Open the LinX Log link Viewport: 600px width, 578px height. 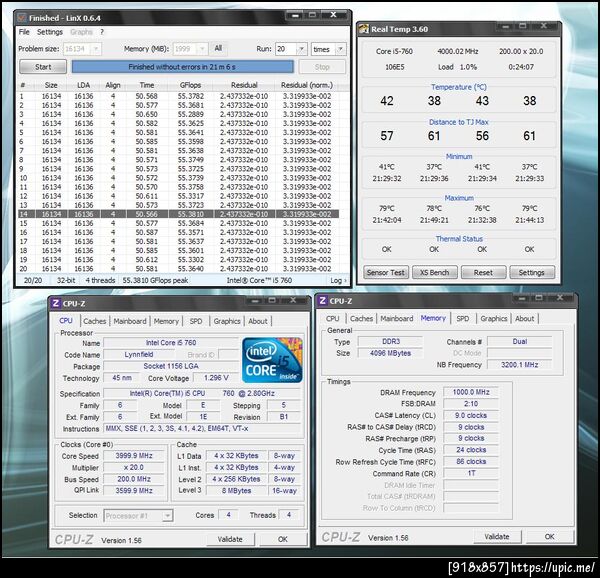338,280
